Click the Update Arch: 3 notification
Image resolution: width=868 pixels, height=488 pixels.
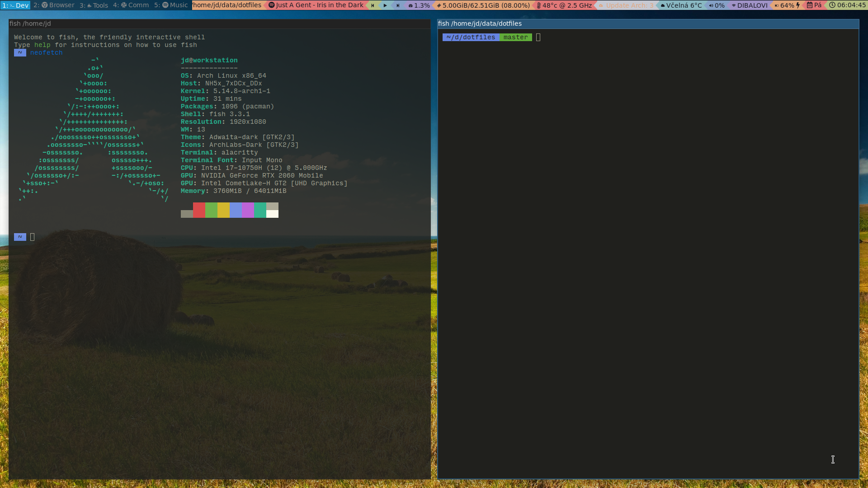(x=626, y=5)
